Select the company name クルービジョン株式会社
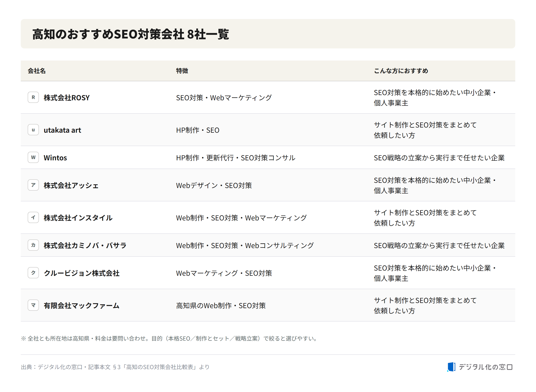The height and width of the screenshot is (392, 536). 82,273
